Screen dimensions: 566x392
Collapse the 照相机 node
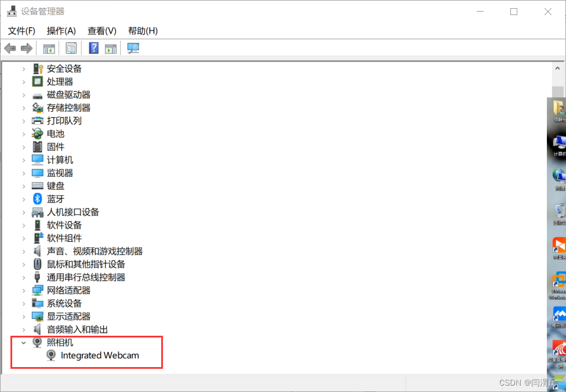coord(24,343)
